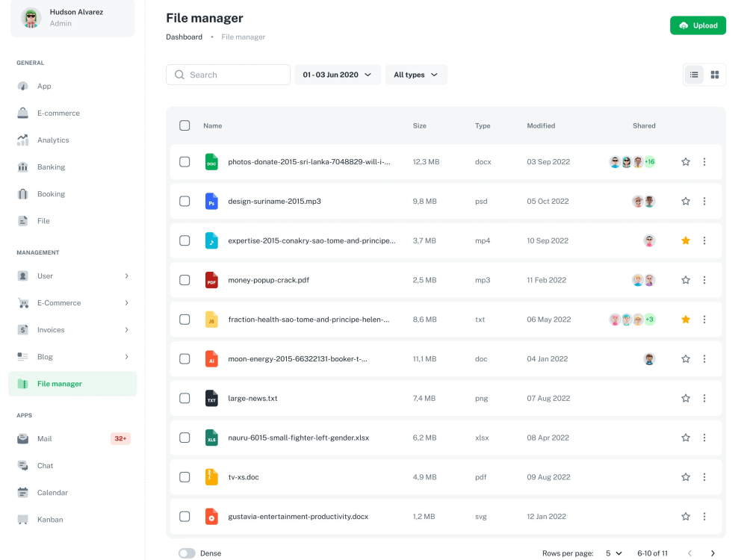Screen dimensions: 747x560
Task: Check the expertise-2015-conakry row
Action: pyautogui.click(x=185, y=240)
